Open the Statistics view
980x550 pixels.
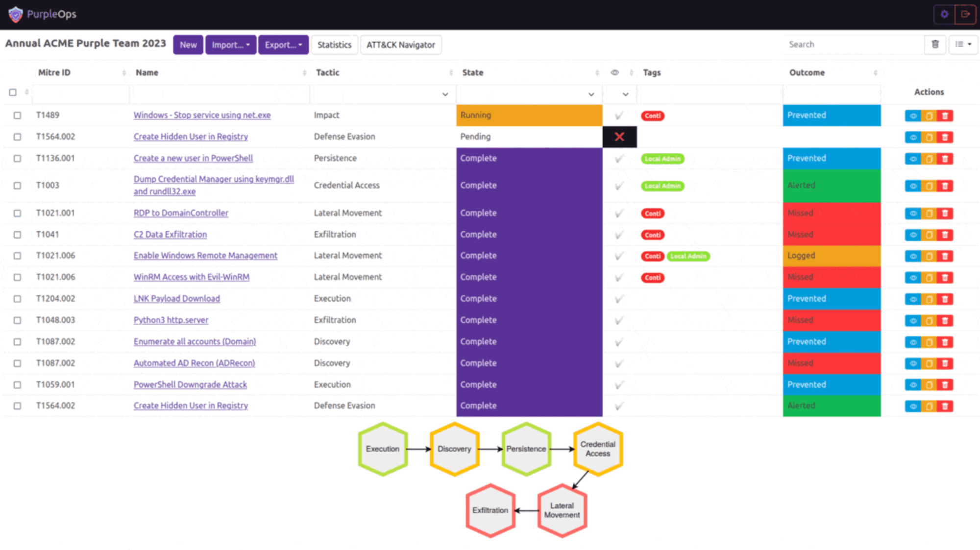[x=334, y=45]
